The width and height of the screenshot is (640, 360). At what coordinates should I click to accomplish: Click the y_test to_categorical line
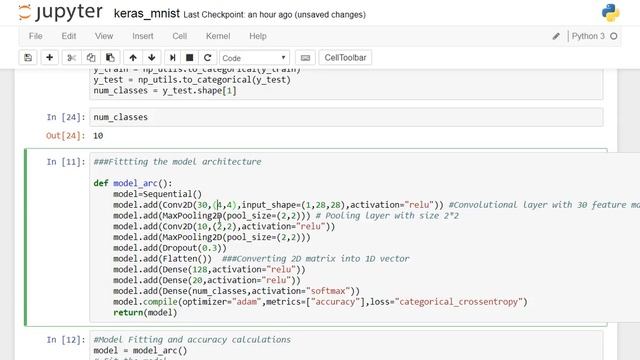(192, 80)
